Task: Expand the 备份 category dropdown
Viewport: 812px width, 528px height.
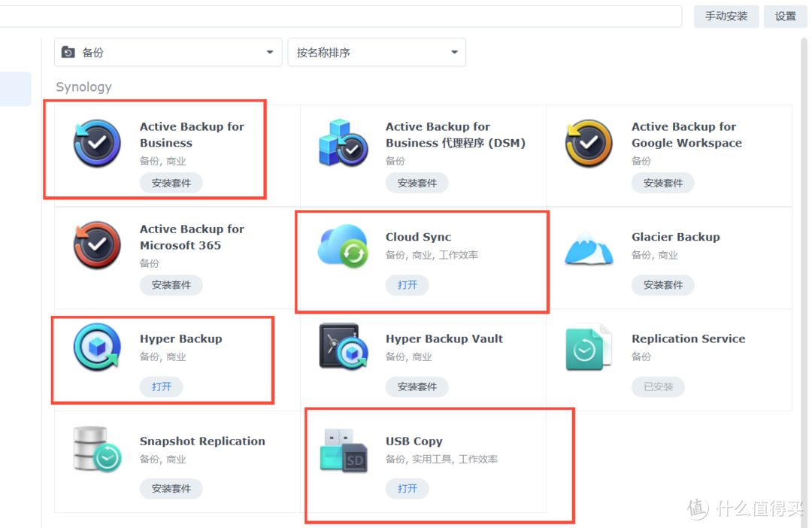Action: pyautogui.click(x=168, y=52)
